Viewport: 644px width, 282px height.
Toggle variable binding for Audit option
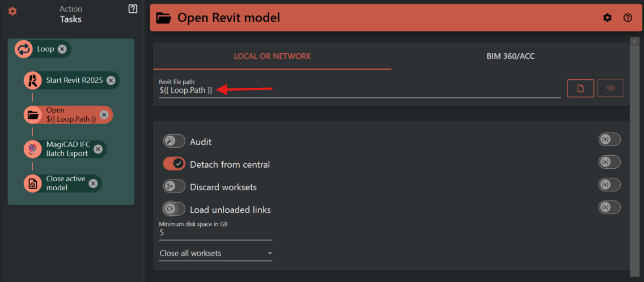pos(609,140)
